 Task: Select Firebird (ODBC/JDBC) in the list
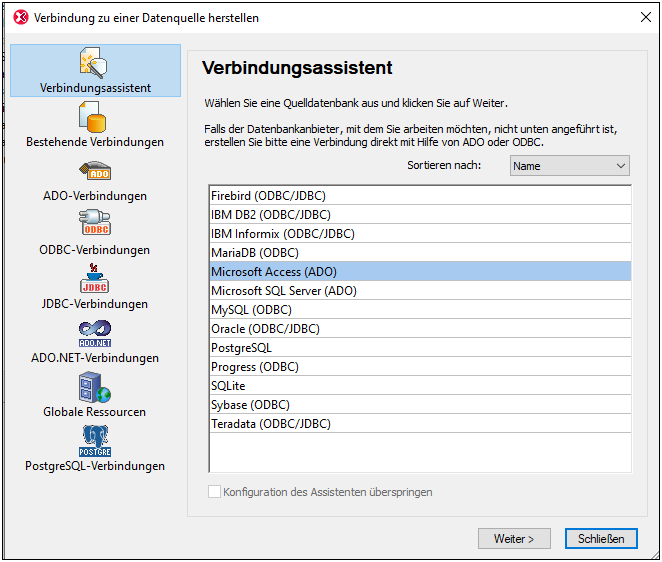point(421,195)
